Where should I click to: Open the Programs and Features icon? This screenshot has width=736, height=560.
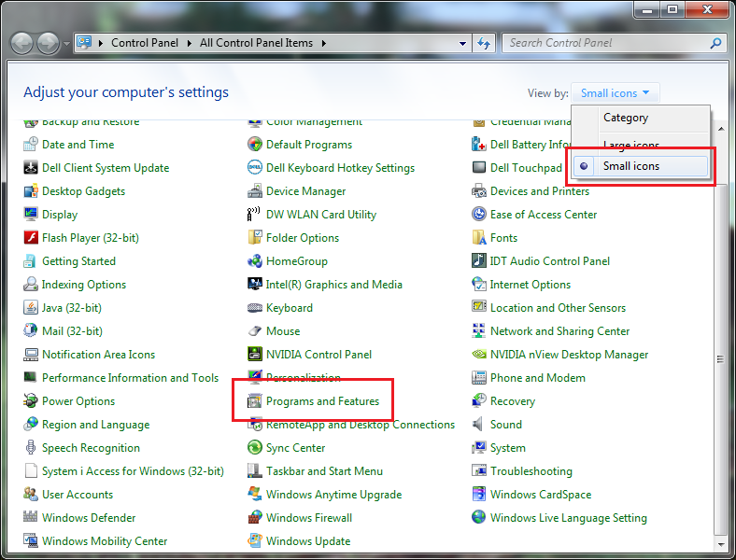coord(255,401)
